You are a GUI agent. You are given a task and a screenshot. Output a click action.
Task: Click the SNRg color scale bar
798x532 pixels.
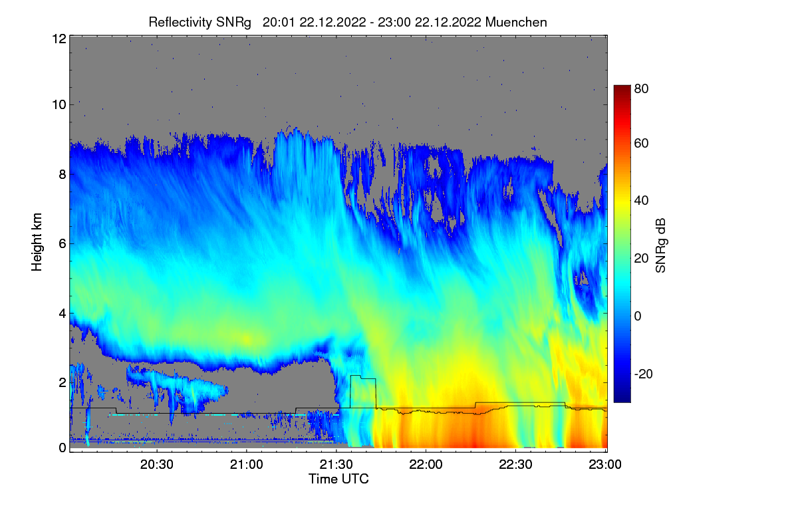(x=622, y=243)
